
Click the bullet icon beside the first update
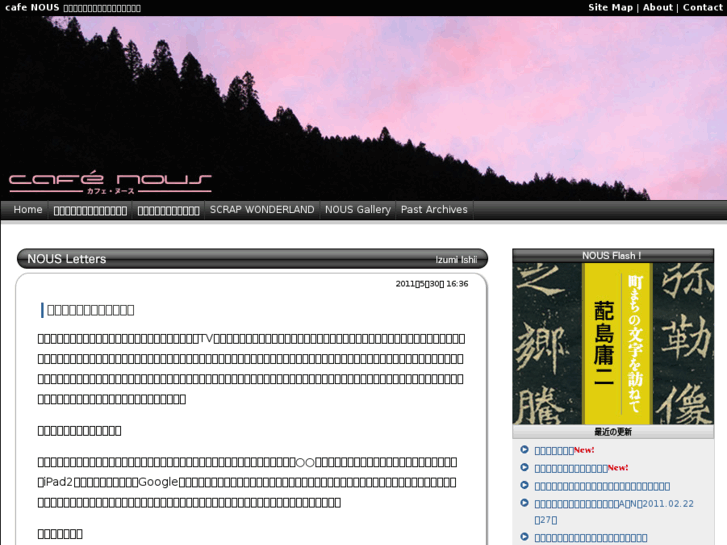click(x=524, y=449)
